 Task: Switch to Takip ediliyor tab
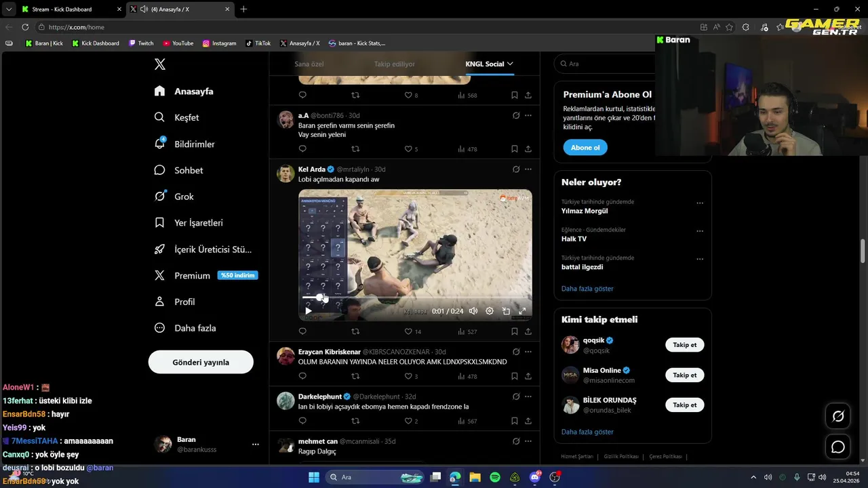(395, 64)
